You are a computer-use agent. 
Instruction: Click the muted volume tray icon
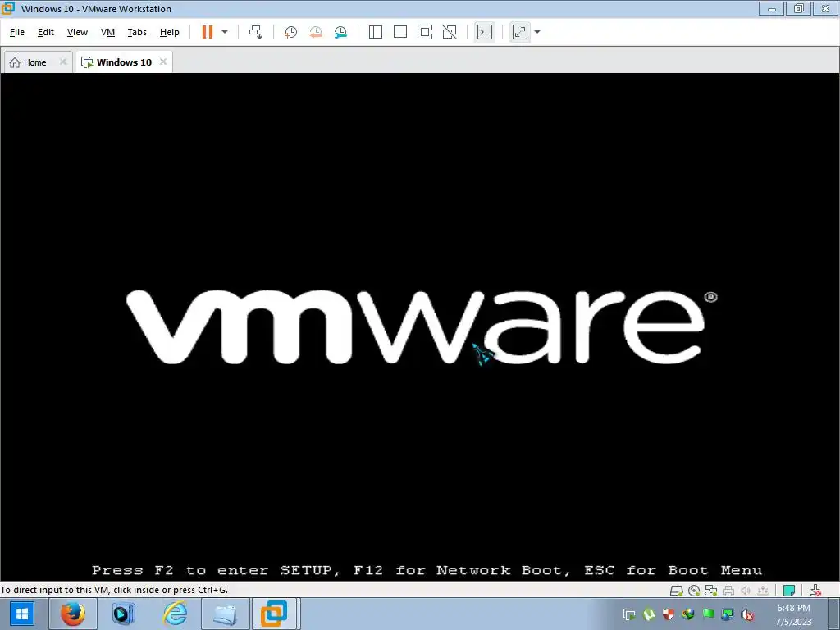(x=747, y=614)
